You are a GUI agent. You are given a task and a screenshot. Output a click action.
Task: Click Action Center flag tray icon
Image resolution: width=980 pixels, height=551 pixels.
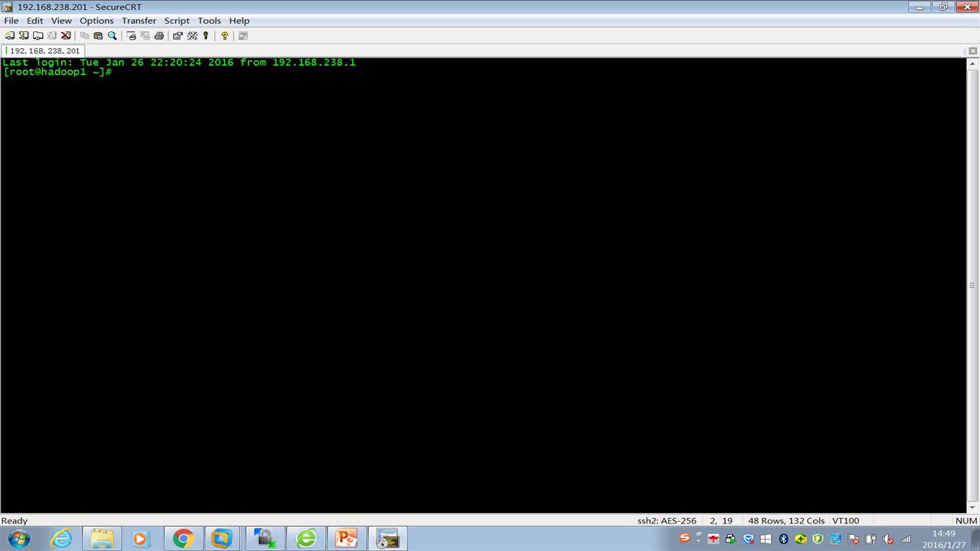click(x=854, y=539)
